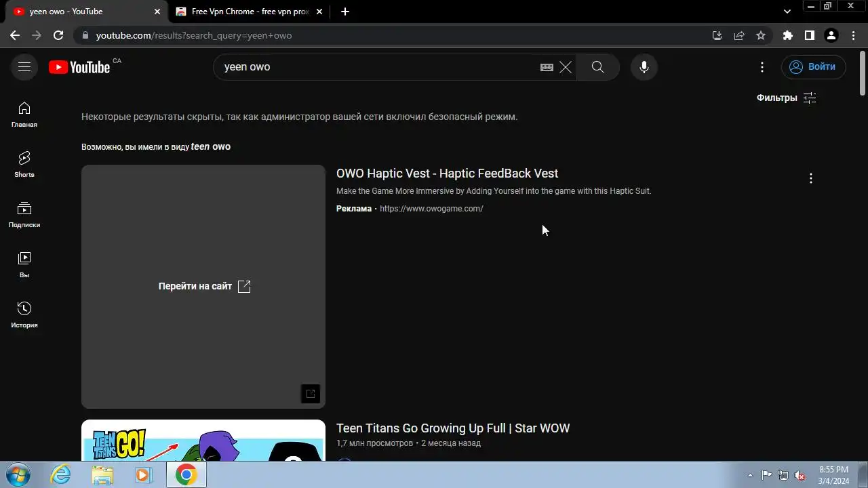Click Перейти на сайт on the ad
Screen dimensions: 868x488
pos(204,286)
